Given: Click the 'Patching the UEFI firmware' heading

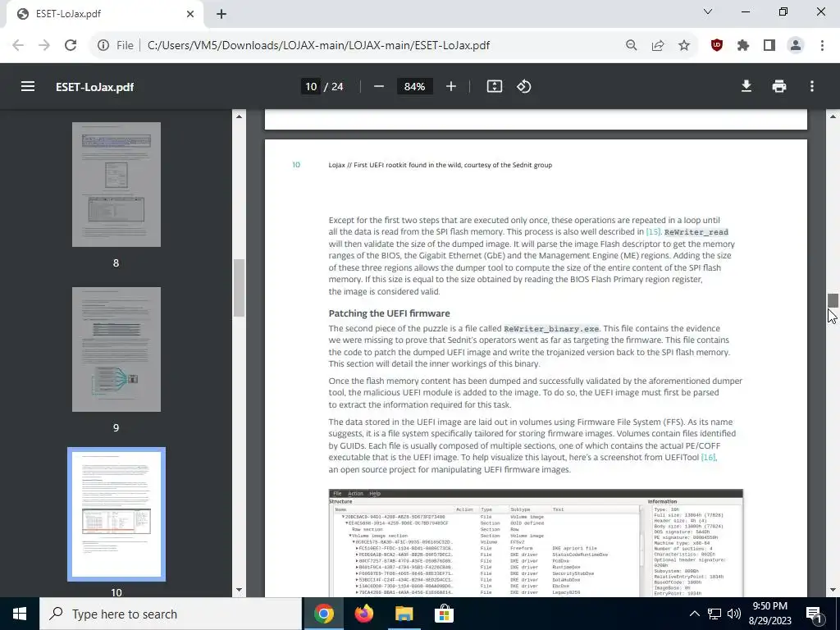Looking at the screenshot, I should tap(389, 313).
